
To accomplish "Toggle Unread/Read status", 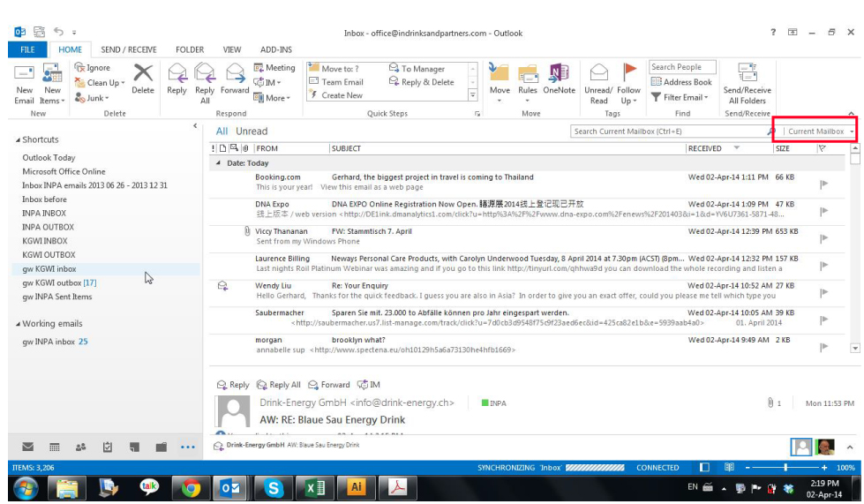I will tap(598, 84).
